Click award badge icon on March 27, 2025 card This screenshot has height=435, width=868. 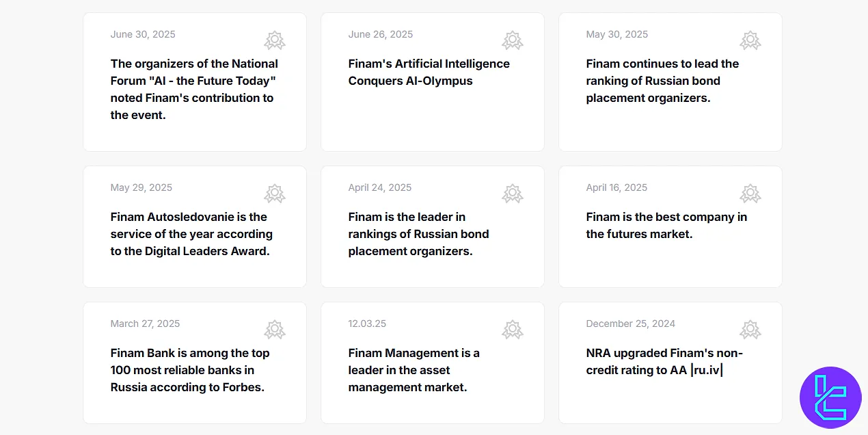click(275, 330)
